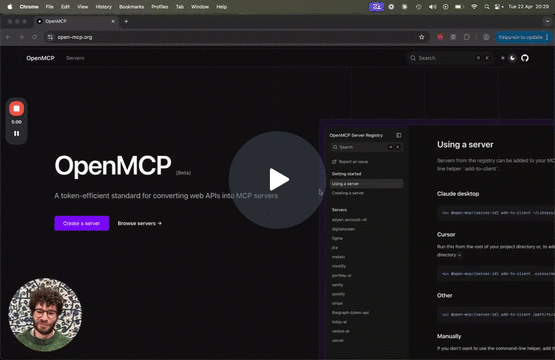Open the Profiles menu
Image resolution: width=555 pixels, height=360 pixels.
[x=160, y=7]
